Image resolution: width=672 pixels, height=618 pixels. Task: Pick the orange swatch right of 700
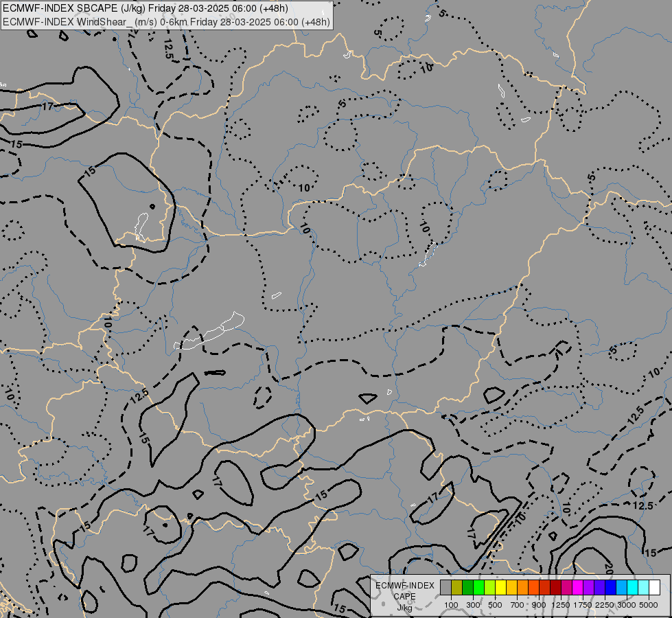click(523, 588)
